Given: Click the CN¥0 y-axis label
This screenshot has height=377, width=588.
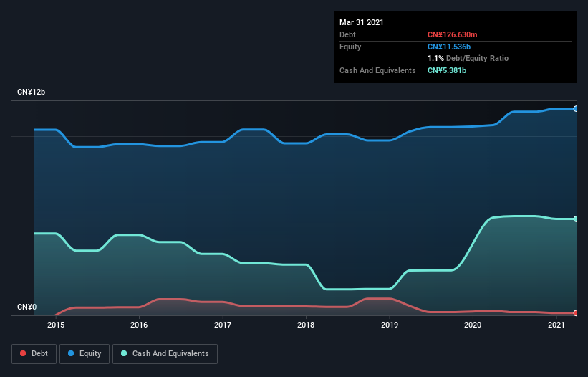Looking at the screenshot, I should tap(27, 307).
